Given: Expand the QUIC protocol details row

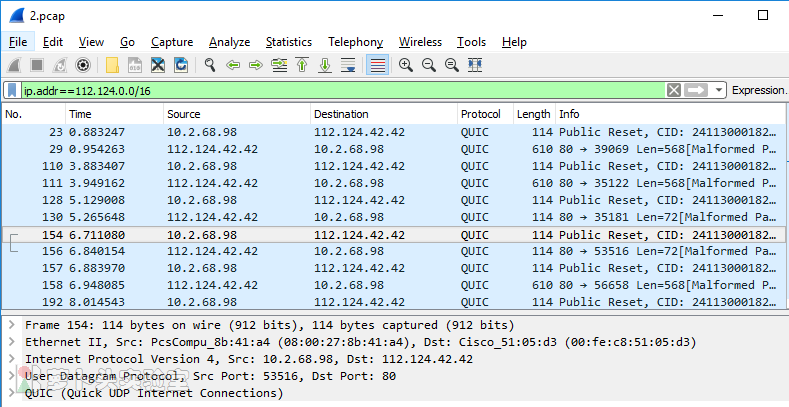Looking at the screenshot, I should (x=12, y=392).
